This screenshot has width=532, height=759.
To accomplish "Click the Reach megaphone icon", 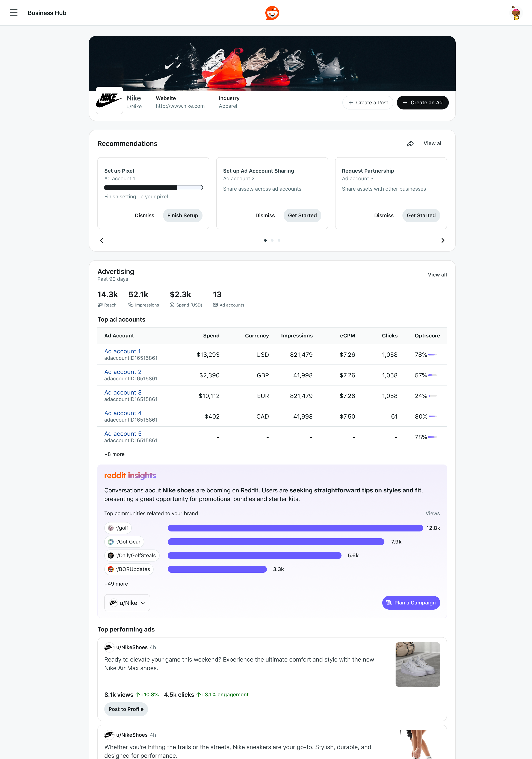I will click(100, 305).
